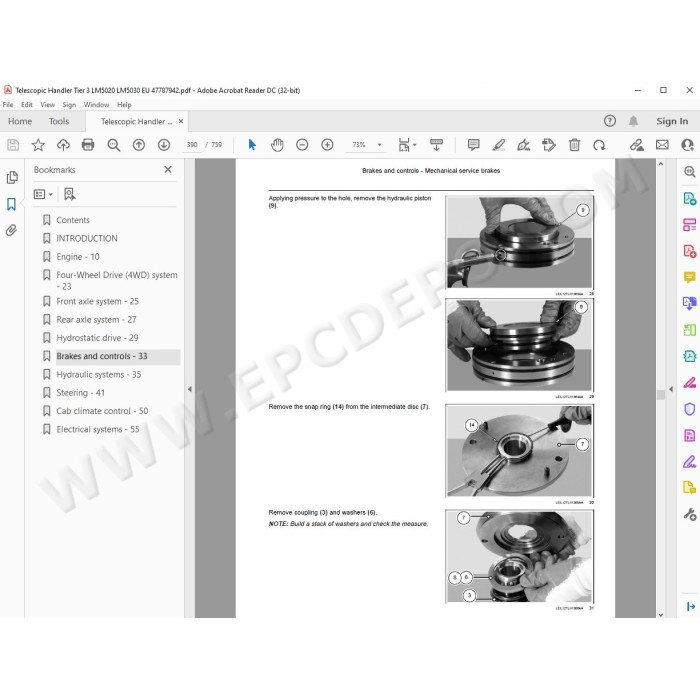Screen dimensions: 700x700
Task: Close the Telescopic Handler document tab
Action: [181, 121]
